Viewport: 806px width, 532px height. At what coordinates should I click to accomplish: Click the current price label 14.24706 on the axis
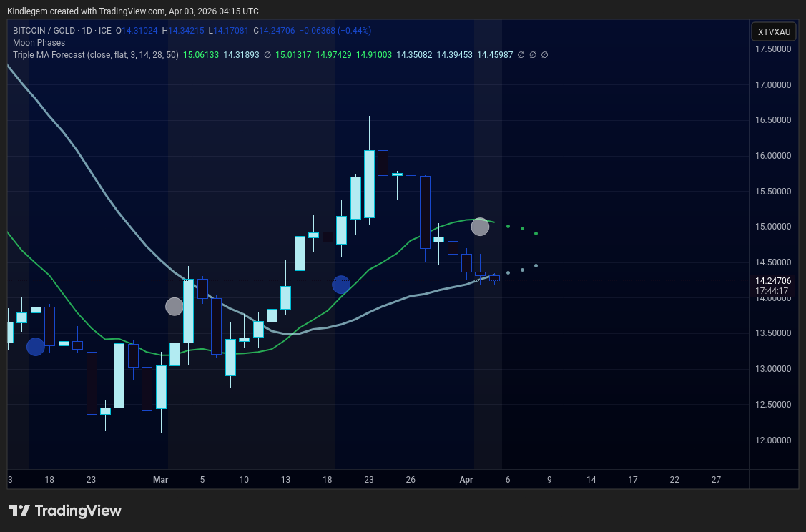tap(772, 280)
